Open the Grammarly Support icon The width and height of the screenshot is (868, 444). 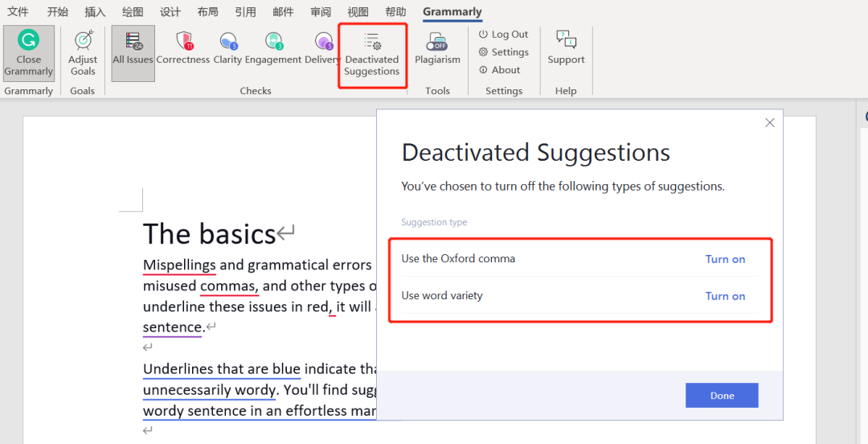566,48
